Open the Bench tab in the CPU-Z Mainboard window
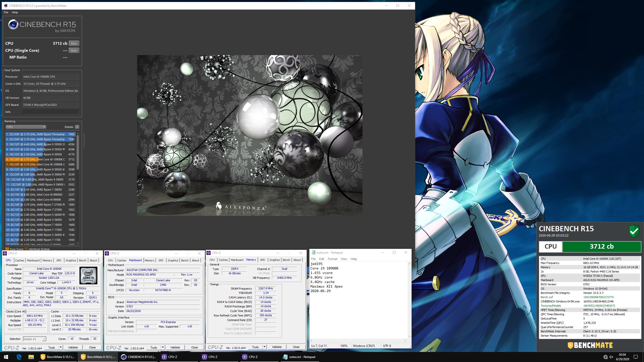Screen dimensions: 644x362 (185, 260)
